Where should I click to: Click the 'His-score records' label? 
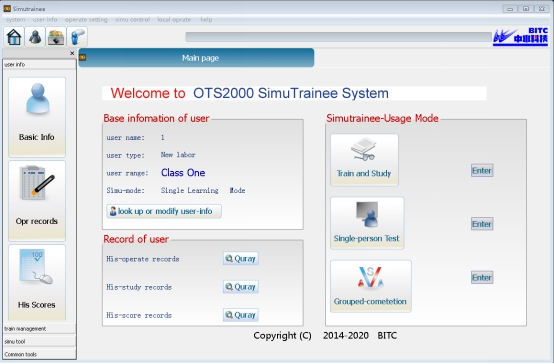click(x=139, y=315)
